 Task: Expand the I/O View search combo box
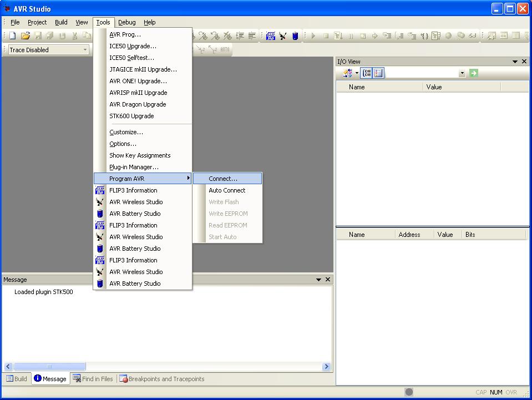pos(462,73)
